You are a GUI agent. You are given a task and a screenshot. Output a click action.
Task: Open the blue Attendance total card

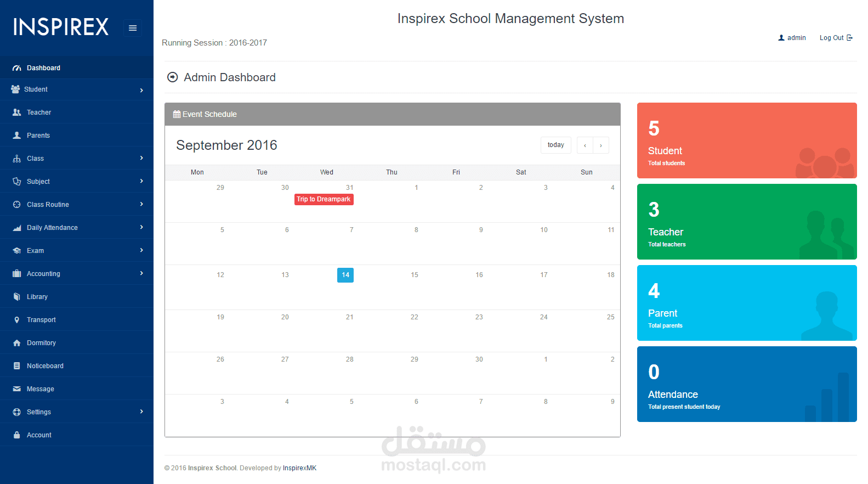(x=747, y=384)
